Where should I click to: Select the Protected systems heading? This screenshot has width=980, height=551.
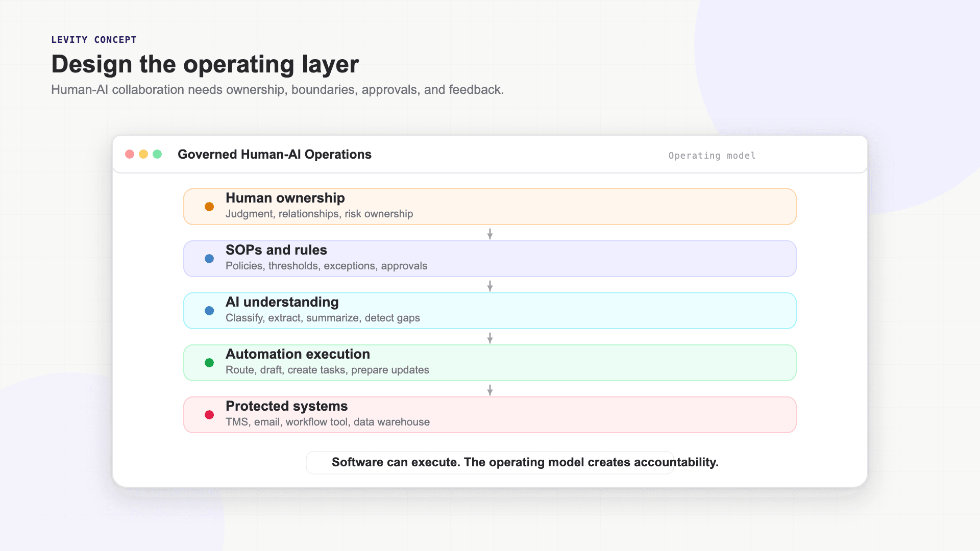(x=286, y=406)
